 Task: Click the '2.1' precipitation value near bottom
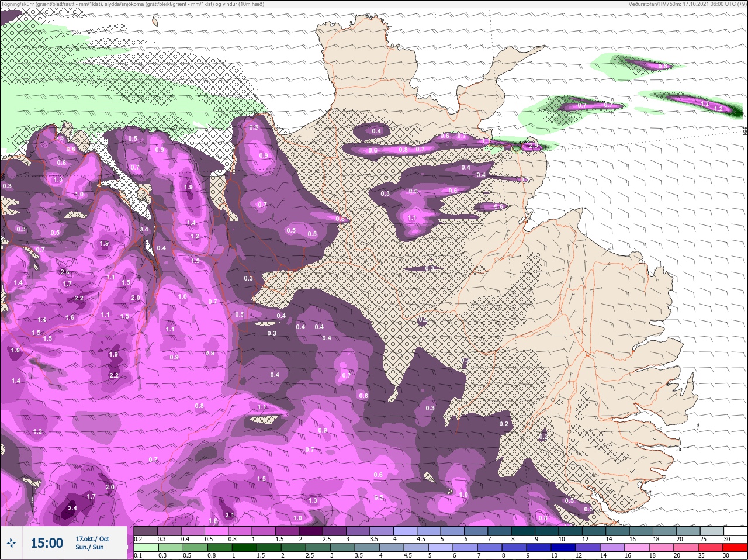click(x=230, y=515)
